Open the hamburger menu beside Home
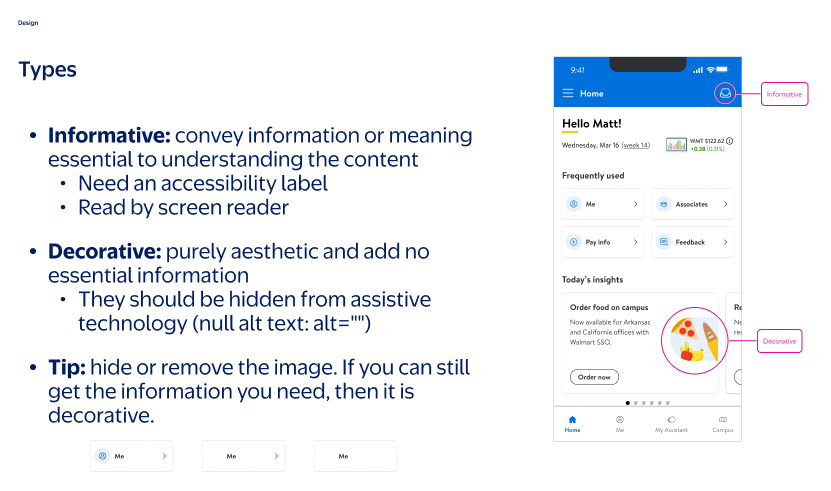 (568, 93)
